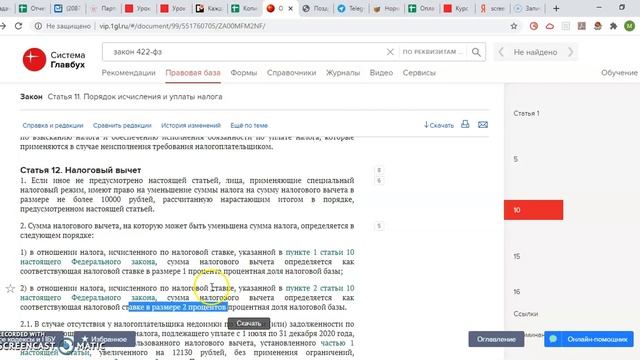This screenshot has height=360, width=640.
Task: Clear the search query with X
Action: [390, 52]
